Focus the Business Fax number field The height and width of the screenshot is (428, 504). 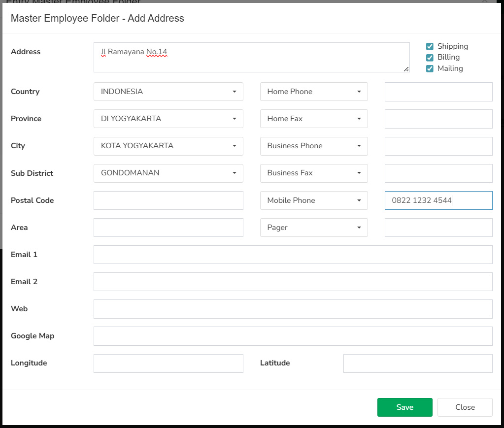(438, 173)
